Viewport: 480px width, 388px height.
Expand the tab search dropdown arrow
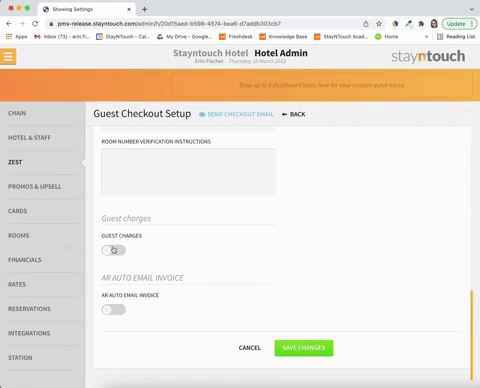coord(472,9)
